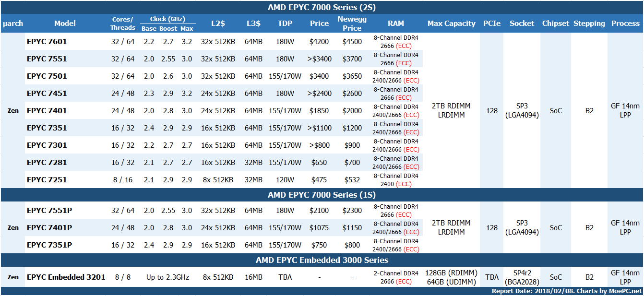The image size is (644, 296).
Task: Click the "Cores/Threads" column header
Action: [x=123, y=24]
